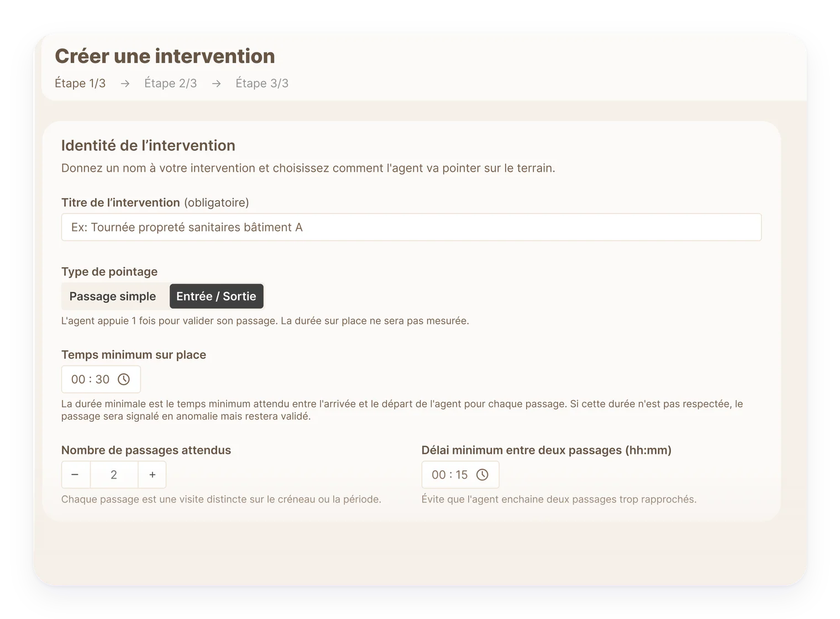Go to Étape 2/3
Screen dimensions: 840x619
click(x=170, y=83)
